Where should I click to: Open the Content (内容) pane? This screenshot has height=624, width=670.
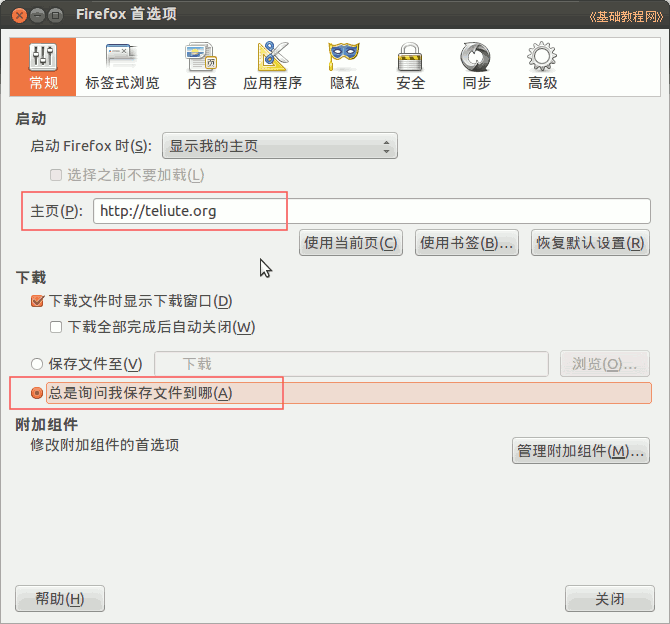click(202, 67)
